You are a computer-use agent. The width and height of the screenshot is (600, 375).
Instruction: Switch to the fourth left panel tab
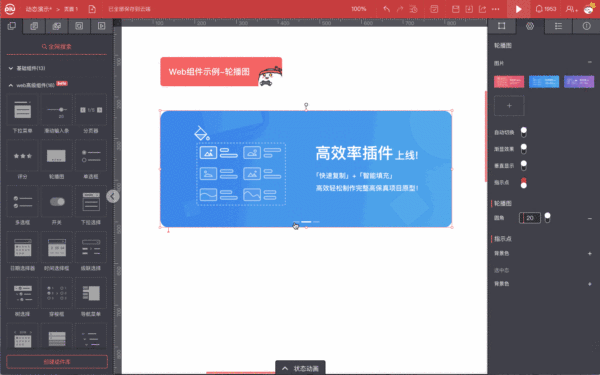(x=79, y=26)
